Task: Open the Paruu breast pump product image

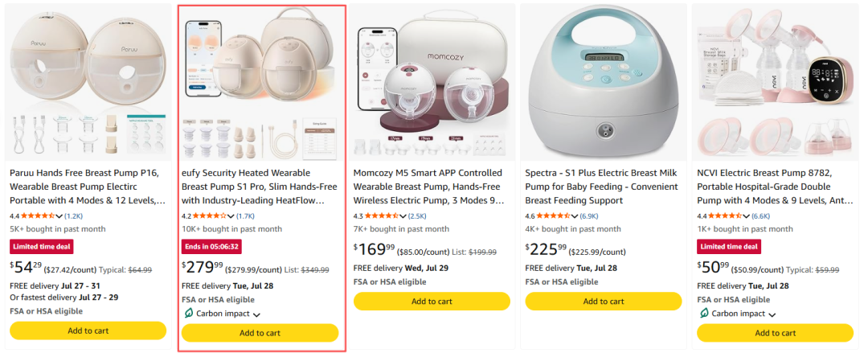Action: 88,83
